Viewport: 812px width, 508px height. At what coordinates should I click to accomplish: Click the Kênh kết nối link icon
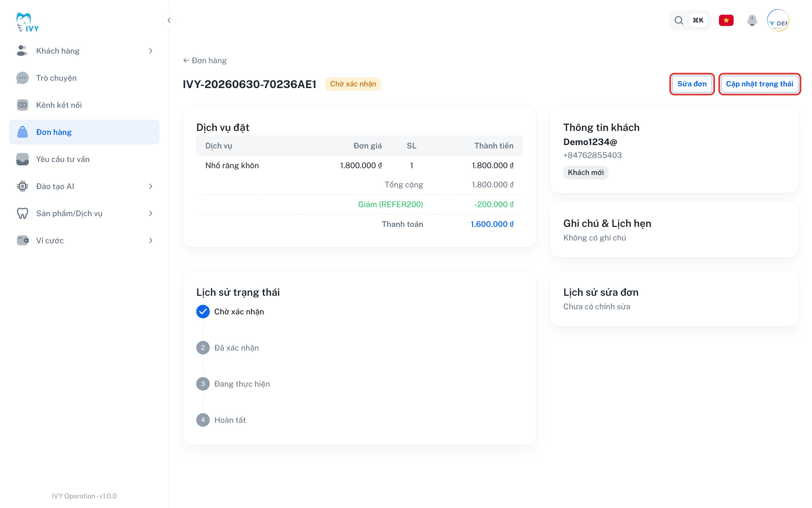point(23,105)
